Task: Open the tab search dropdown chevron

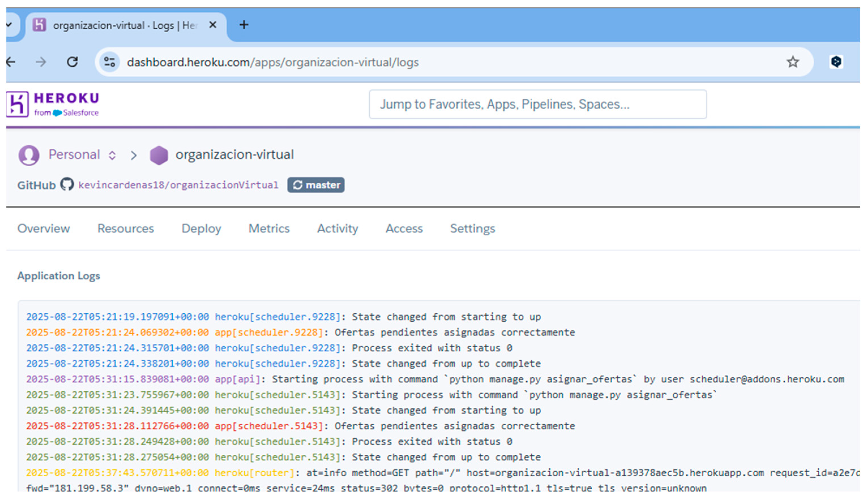Action: click(9, 25)
